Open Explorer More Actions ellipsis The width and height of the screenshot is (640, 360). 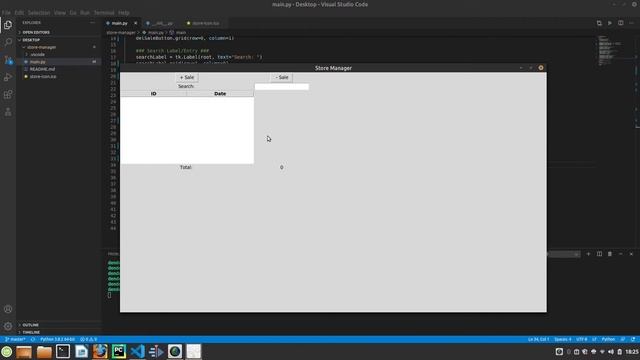92,23
